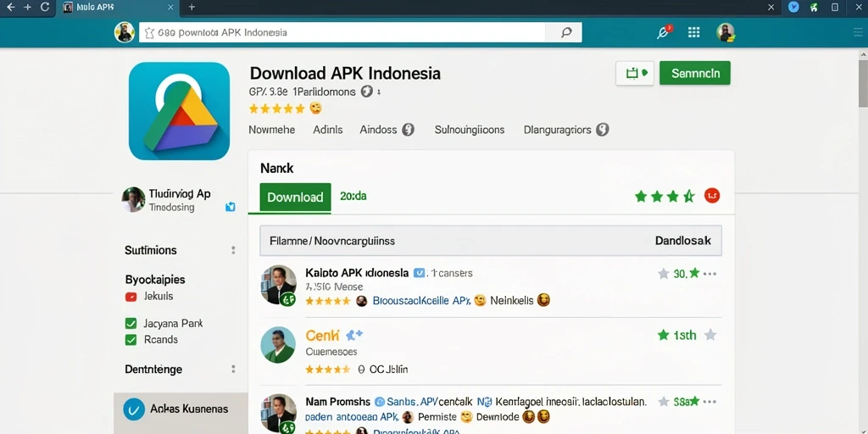868x434 pixels.
Task: Open the Aindoss tab
Action: pyautogui.click(x=379, y=130)
